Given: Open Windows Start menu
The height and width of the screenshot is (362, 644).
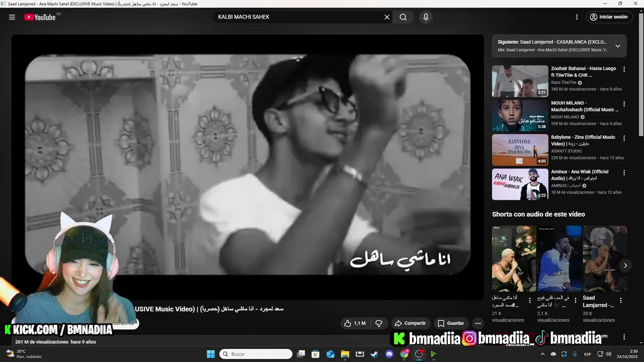Looking at the screenshot, I should click(211, 354).
